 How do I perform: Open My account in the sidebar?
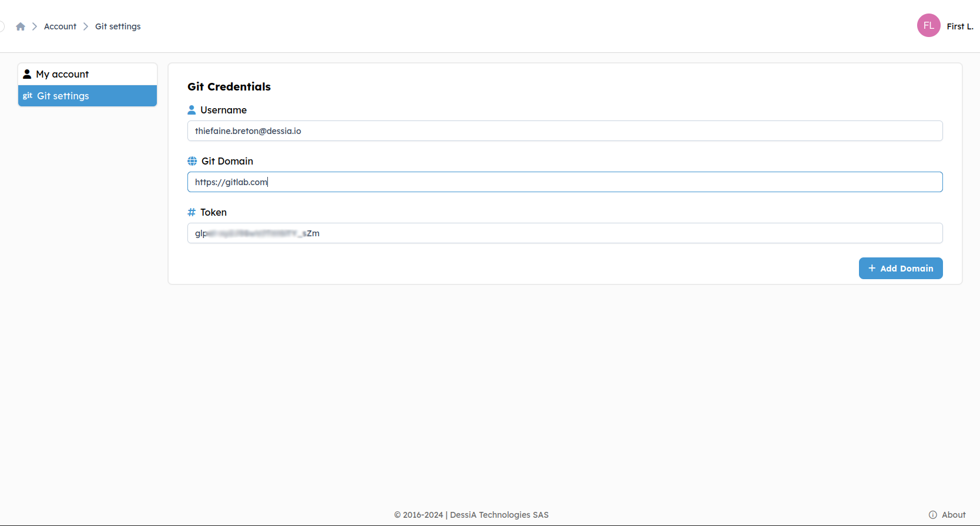pyautogui.click(x=62, y=74)
